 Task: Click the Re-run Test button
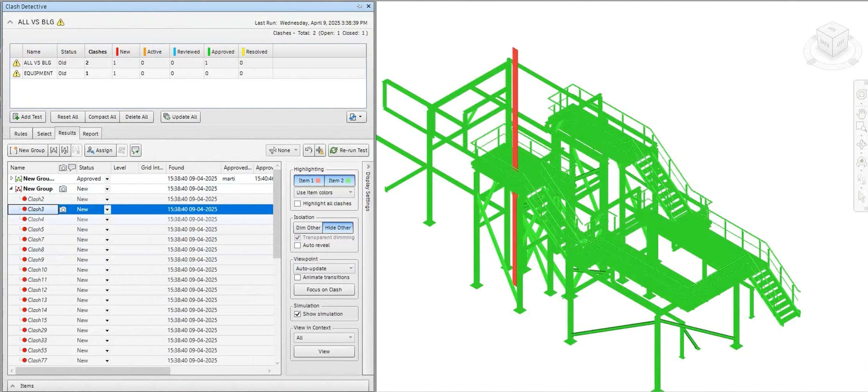tap(349, 150)
